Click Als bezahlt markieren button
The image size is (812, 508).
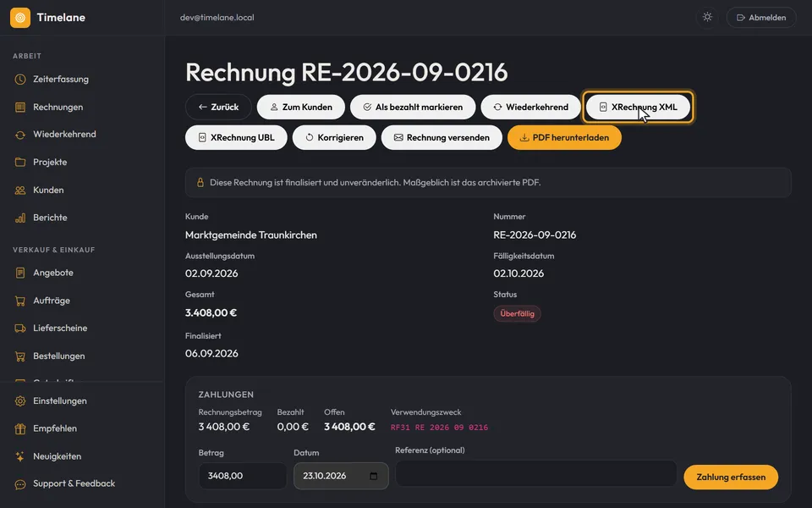(413, 107)
